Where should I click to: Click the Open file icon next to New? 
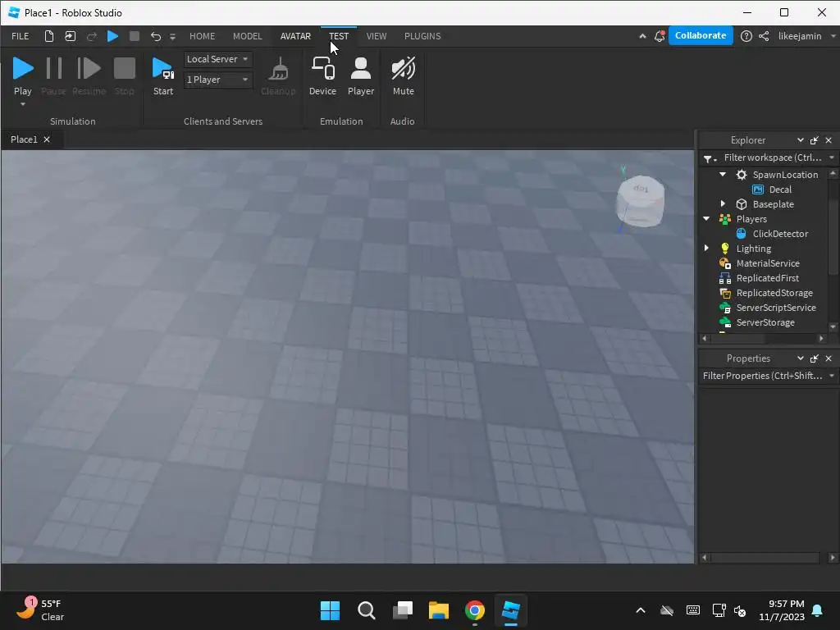(x=71, y=36)
